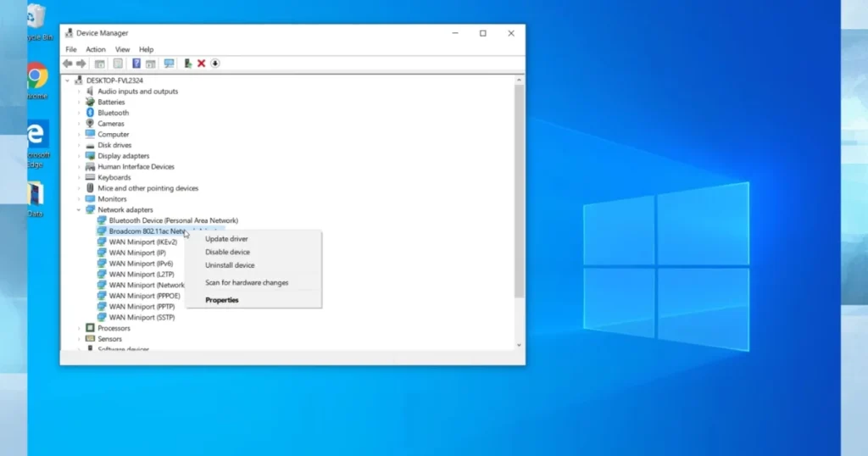The width and height of the screenshot is (868, 456).
Task: Expand the Audio inputs and outputs category
Action: 79,92
